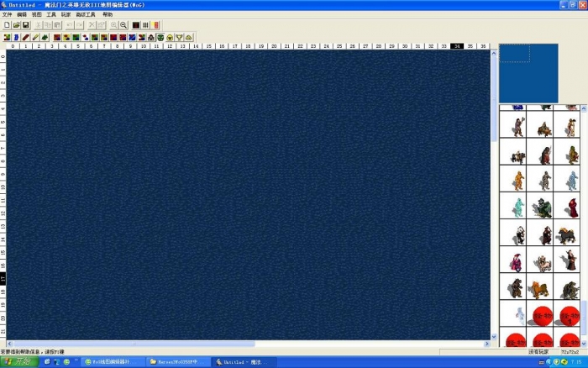588x368 pixels.
Task: Select the green obstacle placement tool
Action: tap(45, 37)
